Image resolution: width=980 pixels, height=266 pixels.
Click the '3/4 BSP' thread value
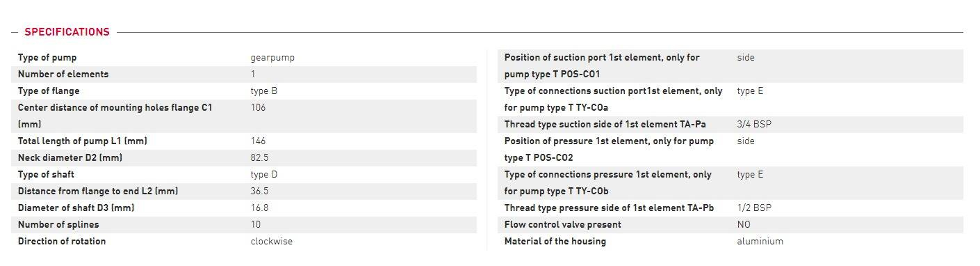(754, 125)
